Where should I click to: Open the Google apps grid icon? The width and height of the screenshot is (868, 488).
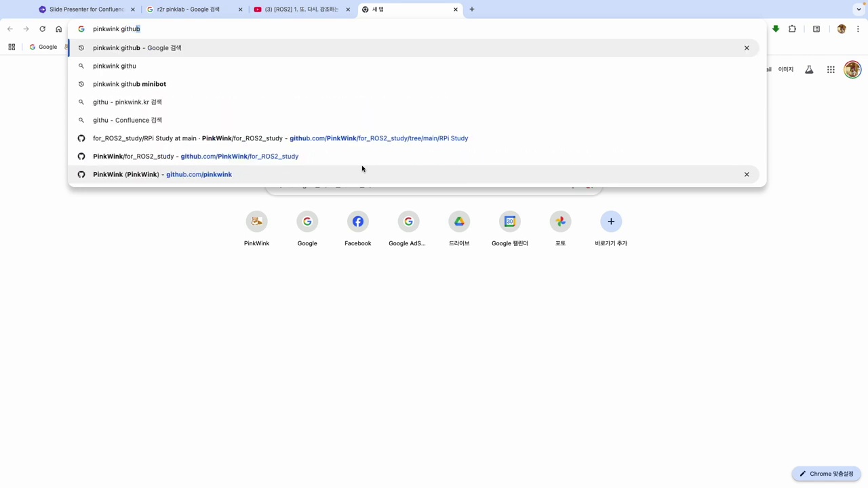click(831, 70)
